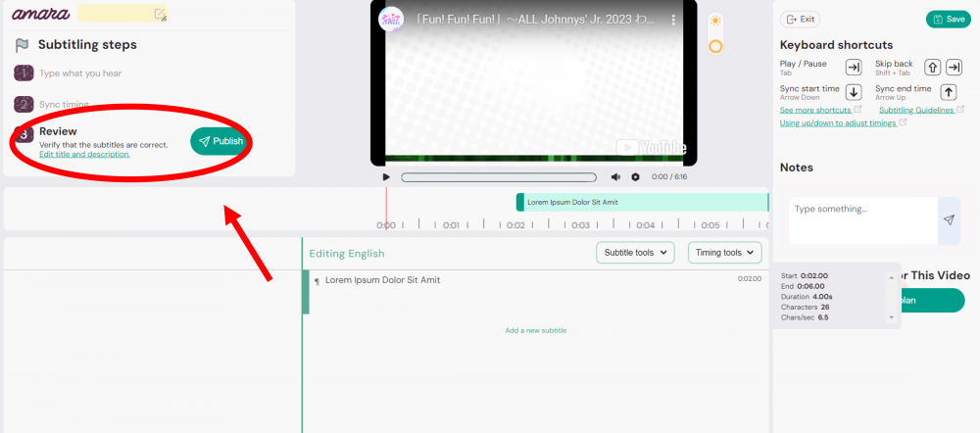
Task: Click the Sync start time down-arrow key icon
Action: (854, 92)
